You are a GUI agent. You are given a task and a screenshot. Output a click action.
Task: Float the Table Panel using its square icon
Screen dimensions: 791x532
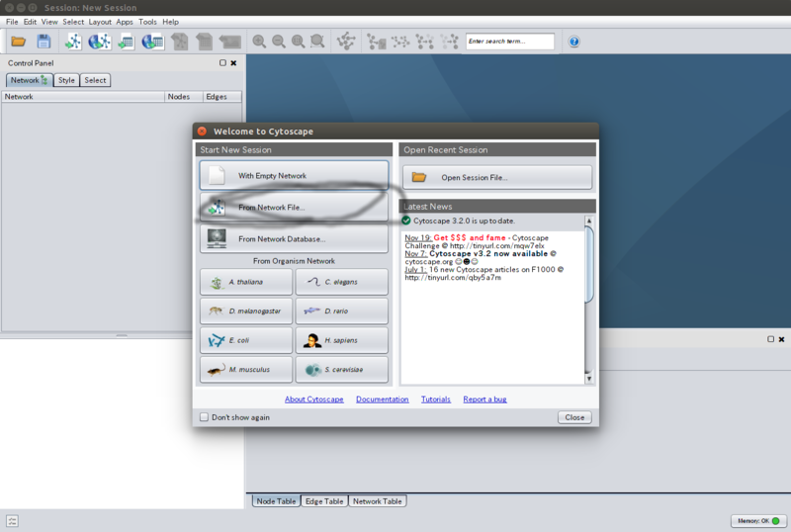(770, 339)
